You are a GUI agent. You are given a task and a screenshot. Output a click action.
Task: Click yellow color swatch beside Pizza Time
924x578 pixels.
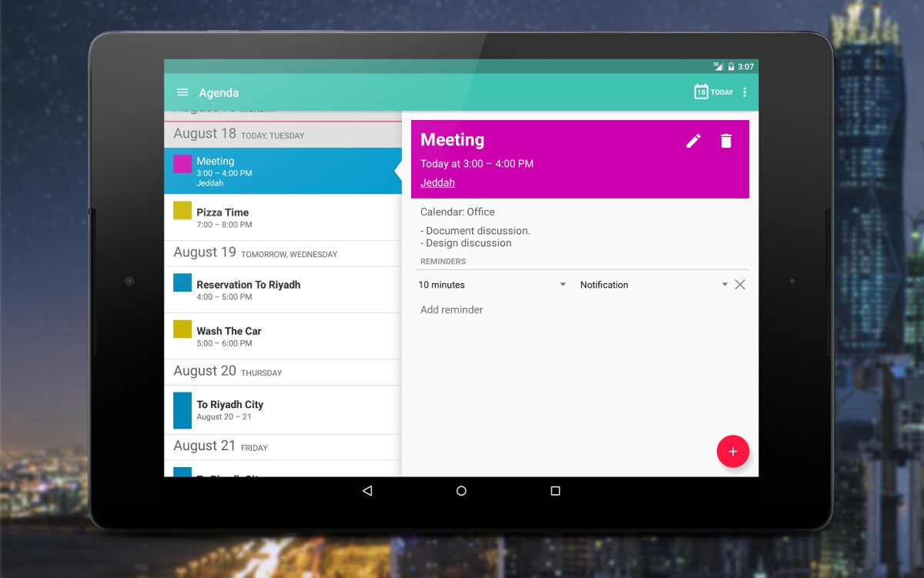click(182, 211)
